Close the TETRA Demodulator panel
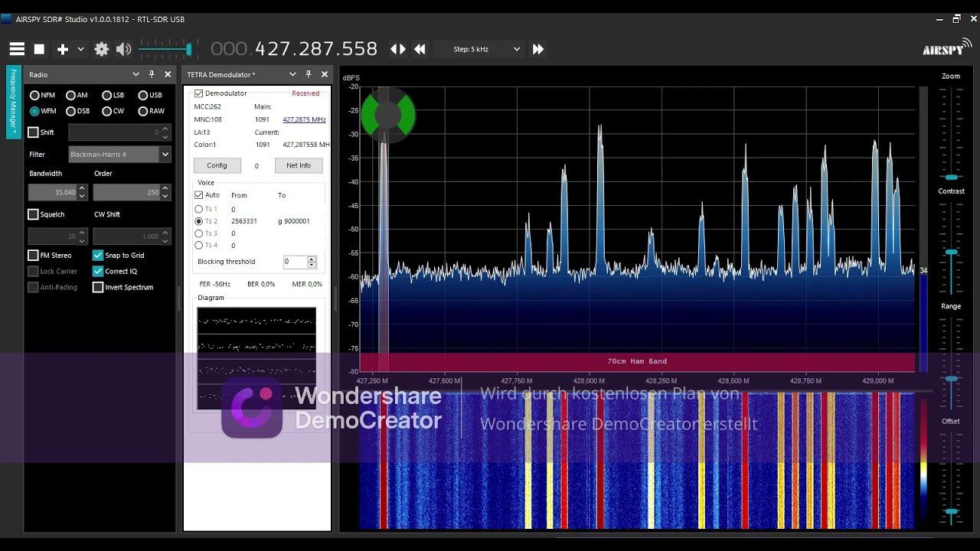This screenshot has width=980, height=551. coord(325,74)
